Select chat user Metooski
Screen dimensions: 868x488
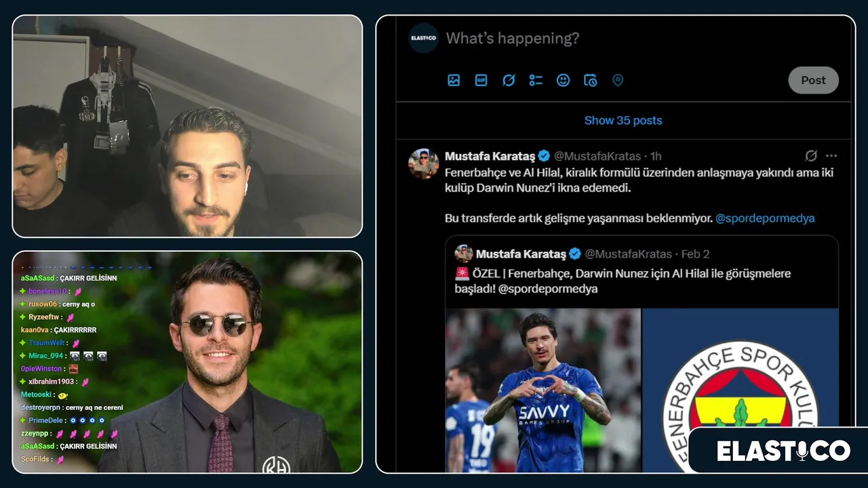[x=37, y=394]
